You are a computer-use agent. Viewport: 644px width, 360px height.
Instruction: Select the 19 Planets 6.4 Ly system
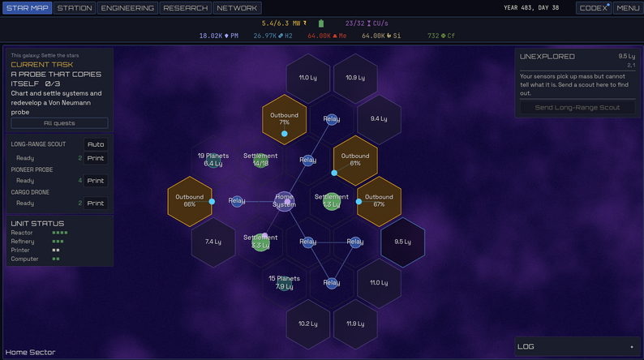point(213,160)
